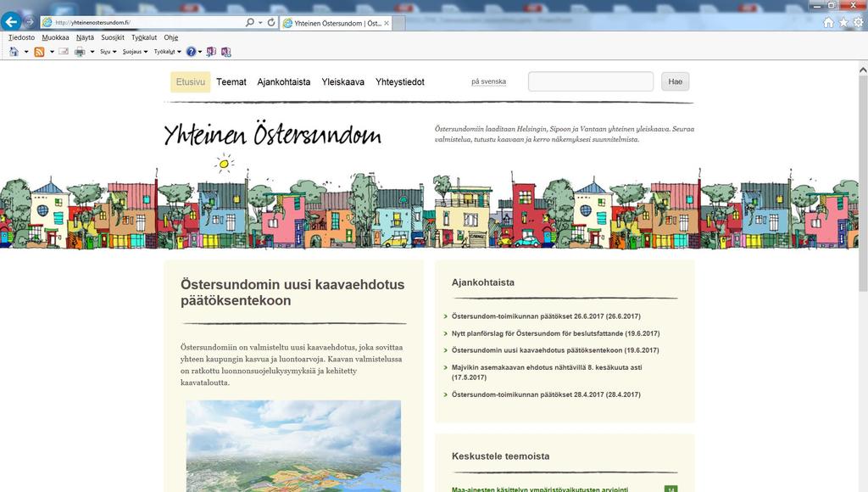Image resolution: width=868 pixels, height=492 pixels.
Task: Open browser Tools gear icon
Action: (858, 23)
